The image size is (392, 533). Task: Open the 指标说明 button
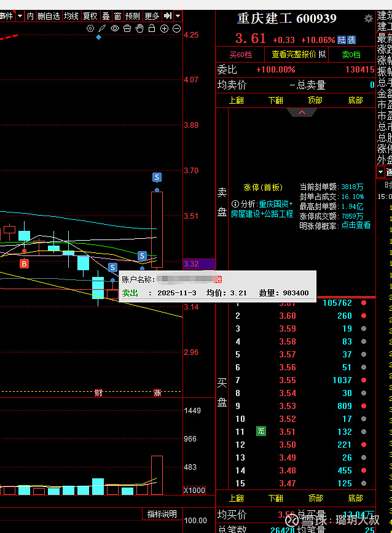click(x=162, y=514)
